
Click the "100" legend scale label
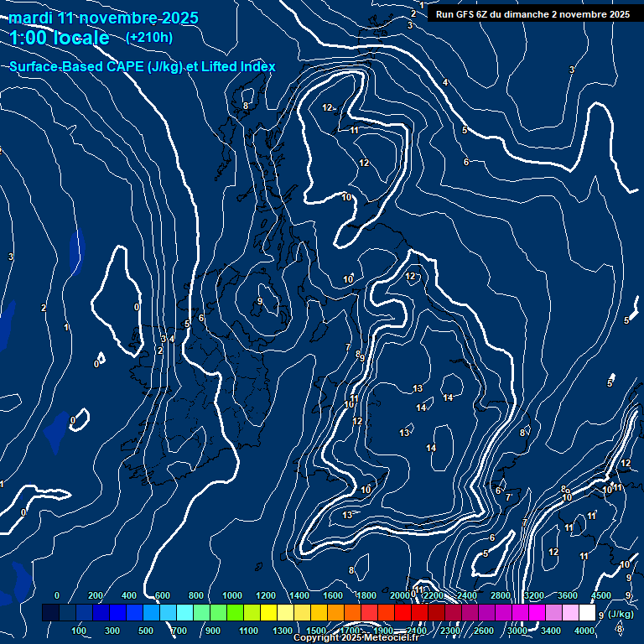pyautogui.click(x=79, y=631)
